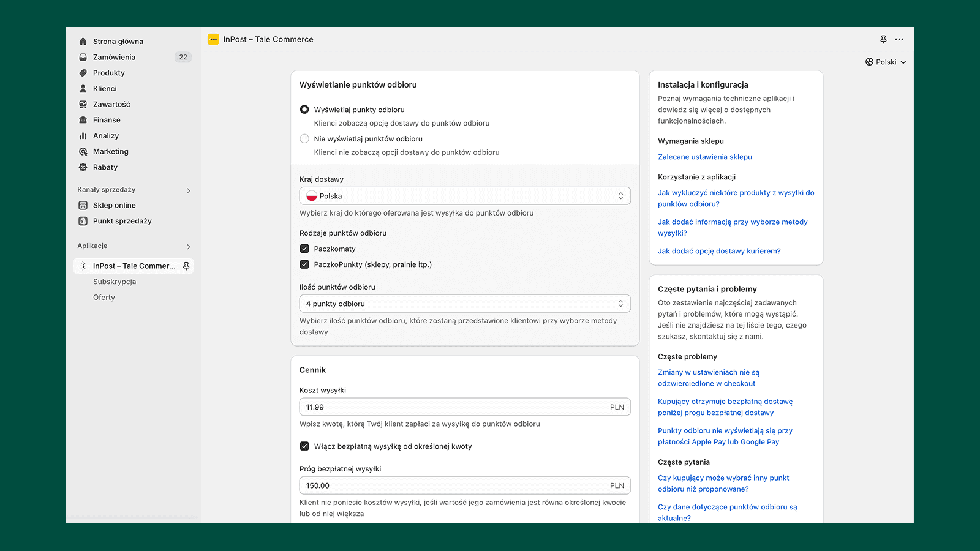Click the Strona główna home icon
Image resolution: width=980 pixels, height=551 pixels.
pos(83,42)
